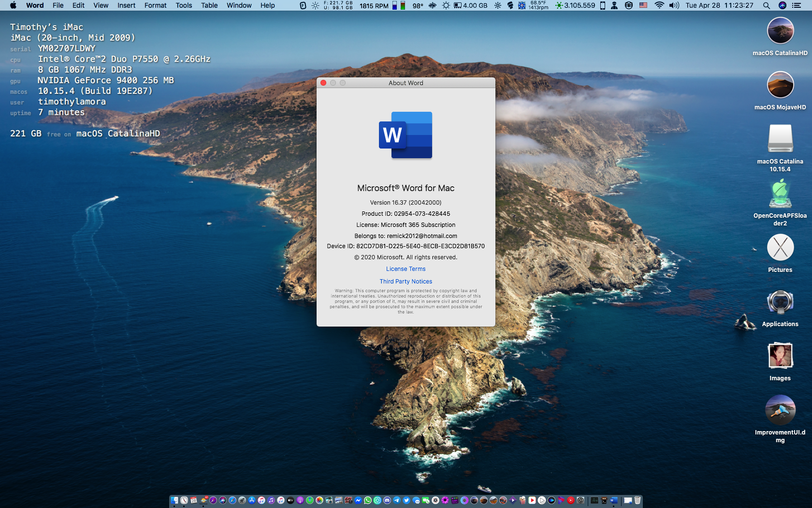This screenshot has width=812, height=508.
Task: Open the volume control in menu bar
Action: tap(674, 5)
